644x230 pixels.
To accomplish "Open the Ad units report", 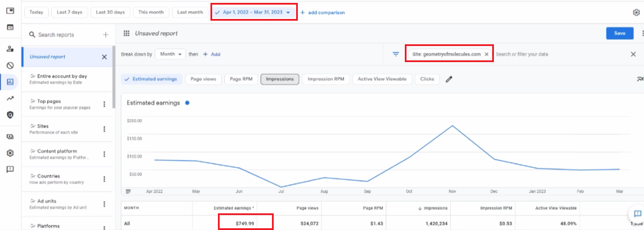I will (x=62, y=204).
